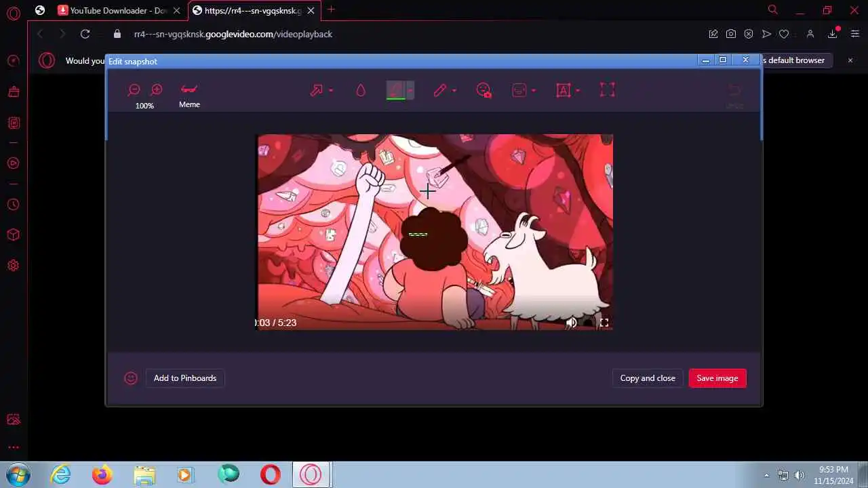Screen dimensions: 868x488
Task: Open Extensions cube in sidebar
Action: click(13, 235)
